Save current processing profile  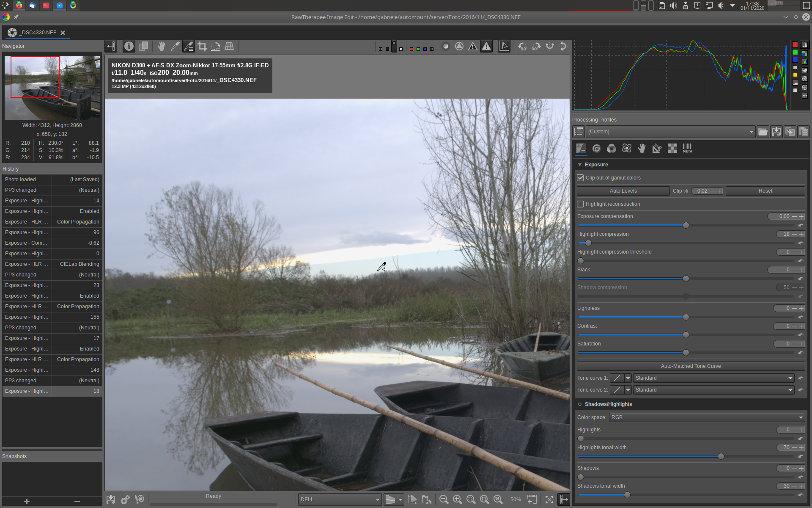pyautogui.click(x=776, y=132)
